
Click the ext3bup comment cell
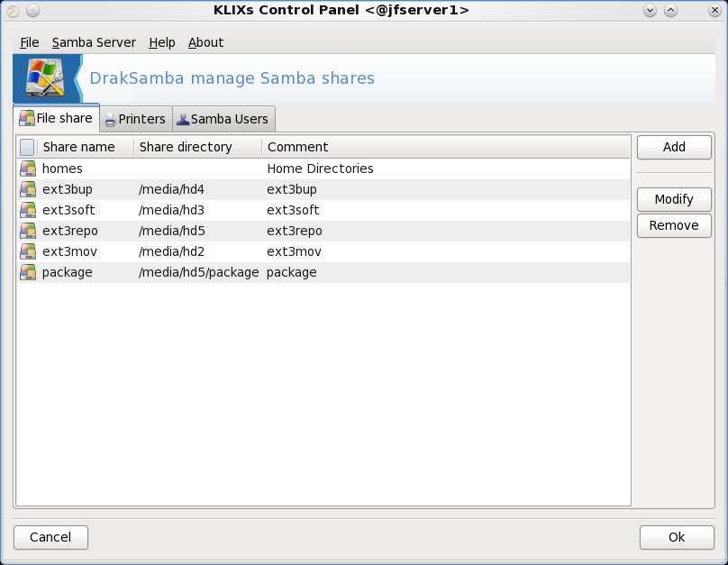point(292,189)
